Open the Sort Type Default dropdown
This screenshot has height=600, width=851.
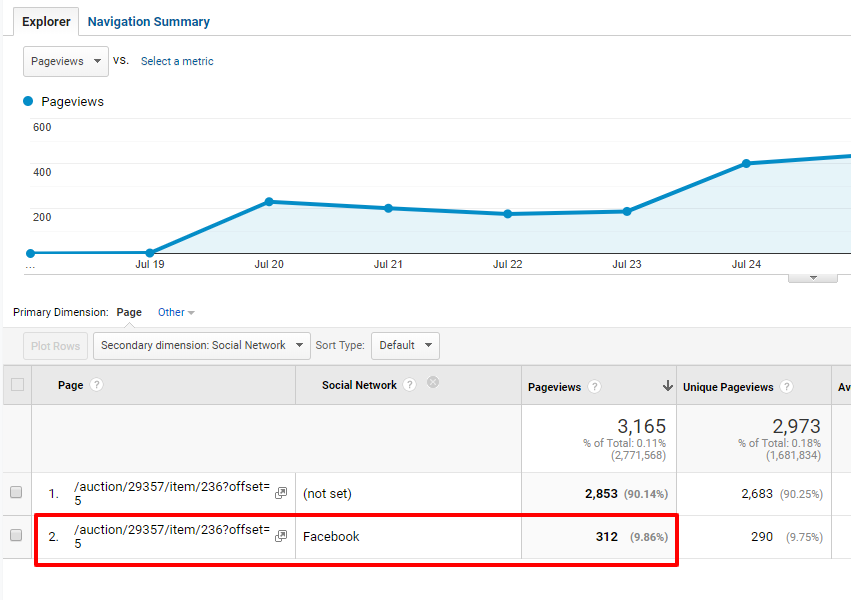[x=405, y=345]
